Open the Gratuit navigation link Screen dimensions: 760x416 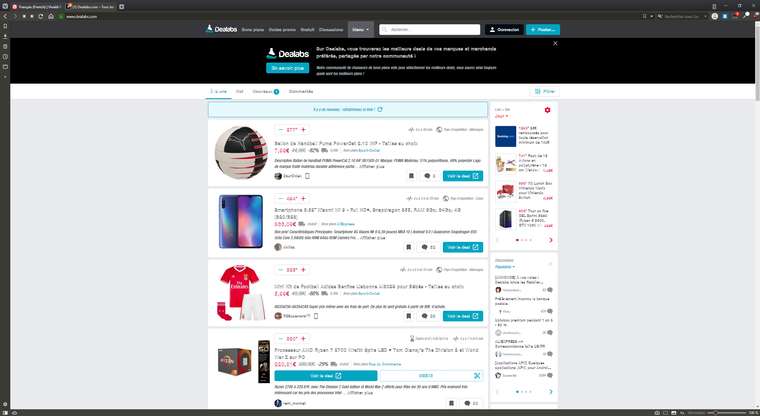point(307,30)
